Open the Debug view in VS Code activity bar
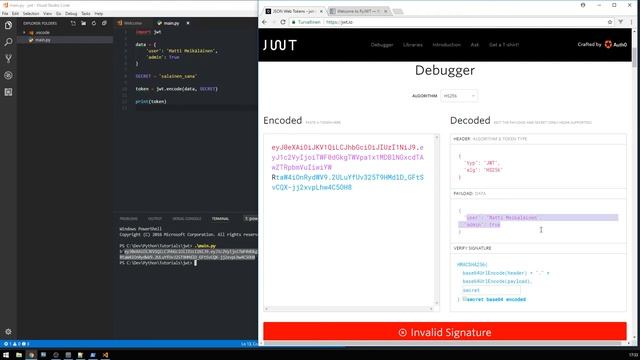The width and height of the screenshot is (640, 360). pos(8,76)
